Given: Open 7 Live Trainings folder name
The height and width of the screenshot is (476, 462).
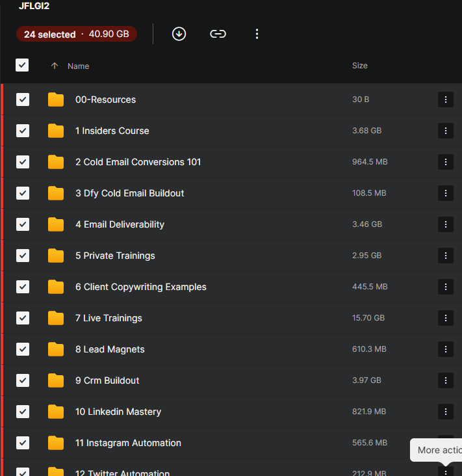Looking at the screenshot, I should click(109, 318).
